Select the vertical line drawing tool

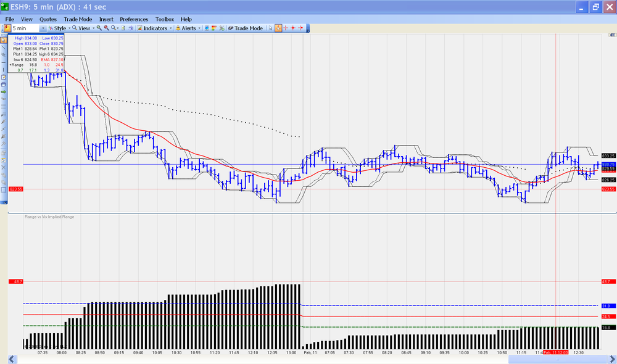[4, 70]
